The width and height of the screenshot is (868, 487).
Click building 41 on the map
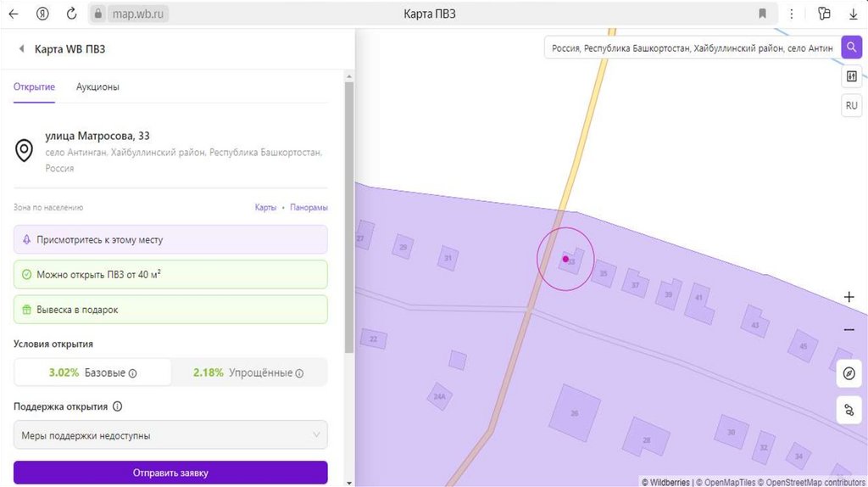click(x=699, y=302)
